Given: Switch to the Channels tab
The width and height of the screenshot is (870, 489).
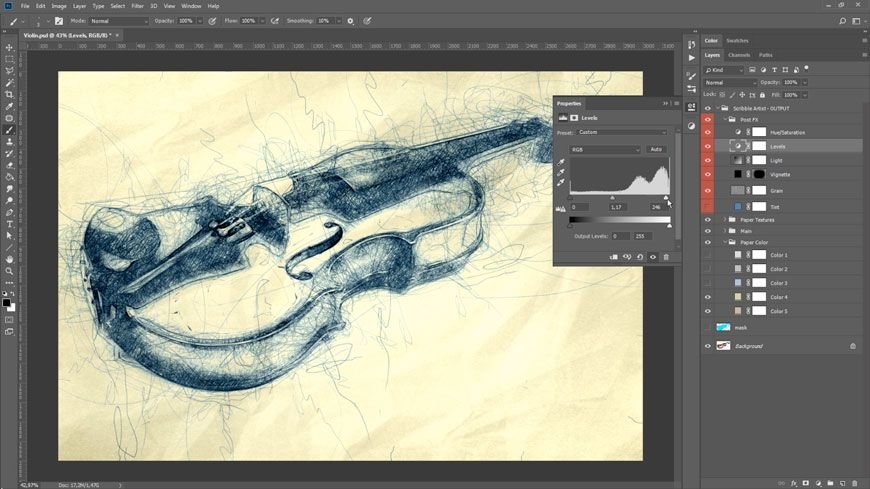Looking at the screenshot, I should click(x=739, y=55).
